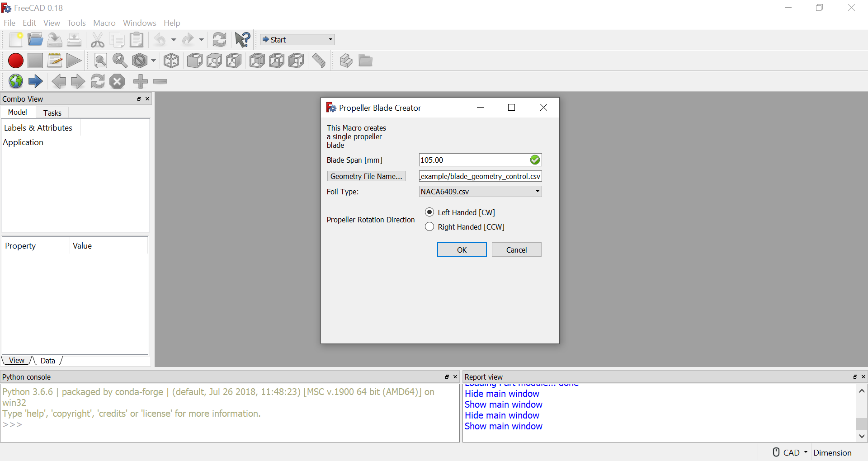Click the geometry file path field
868x461 pixels.
click(x=480, y=176)
